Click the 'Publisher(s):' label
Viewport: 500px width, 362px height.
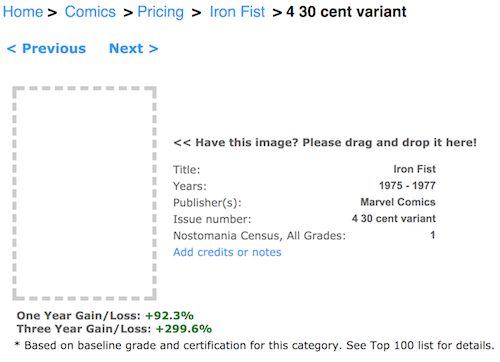(207, 203)
